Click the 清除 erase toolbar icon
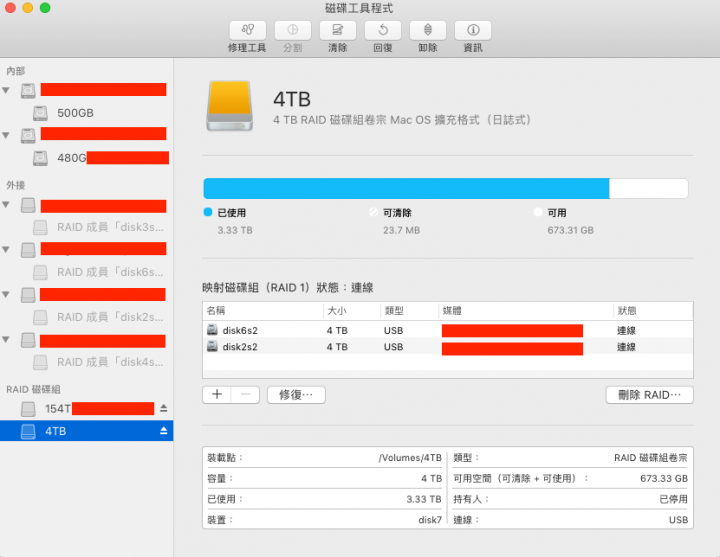The width and height of the screenshot is (720, 557). click(338, 30)
